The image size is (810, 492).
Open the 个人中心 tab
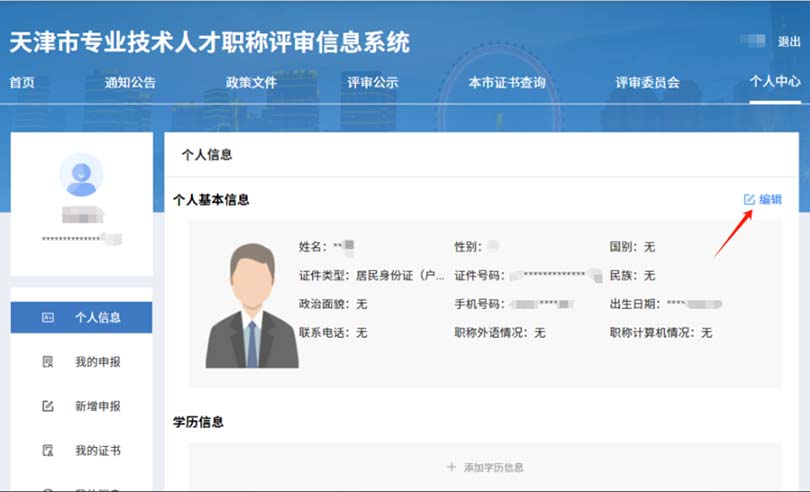775,83
